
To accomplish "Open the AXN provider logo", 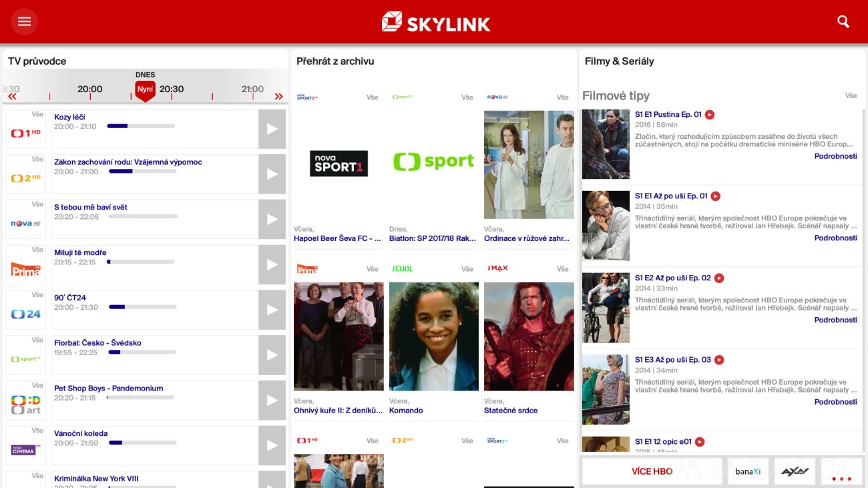I will tap(795, 471).
